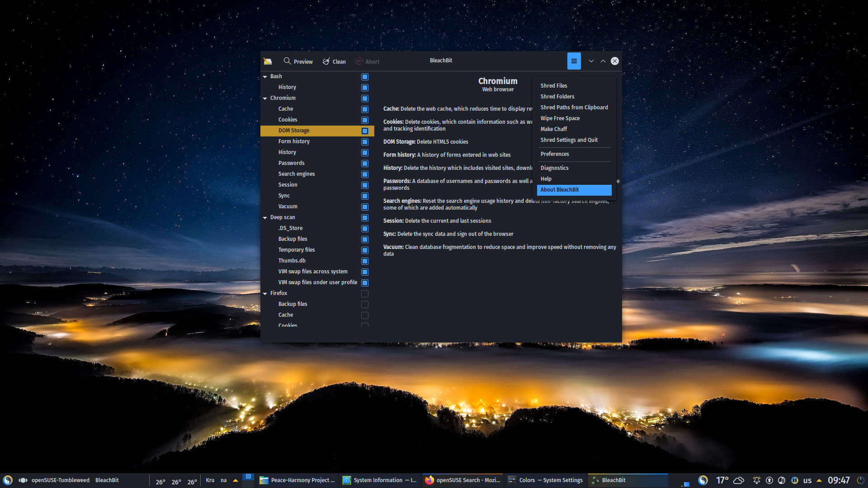The image size is (868, 488).
Task: Click the blue paused tray icon
Action: 794,480
